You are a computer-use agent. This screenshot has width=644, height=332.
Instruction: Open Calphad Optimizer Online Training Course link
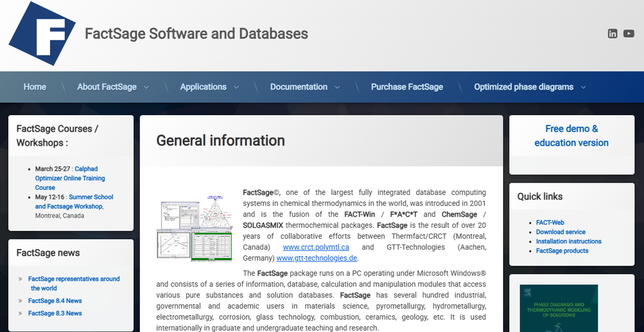(x=70, y=178)
